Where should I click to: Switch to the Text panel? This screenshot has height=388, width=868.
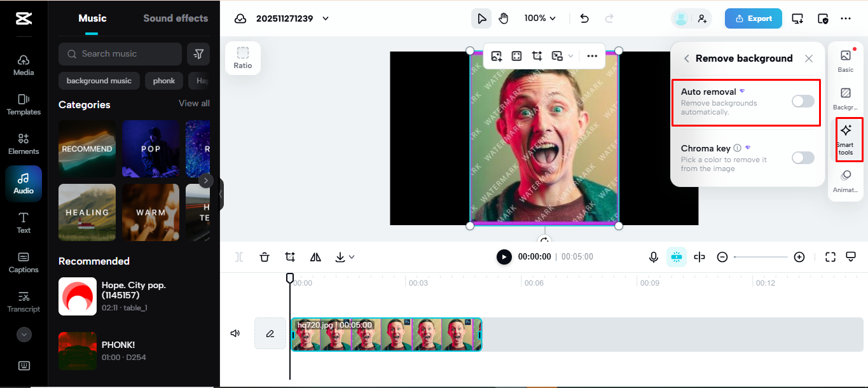coord(23,223)
